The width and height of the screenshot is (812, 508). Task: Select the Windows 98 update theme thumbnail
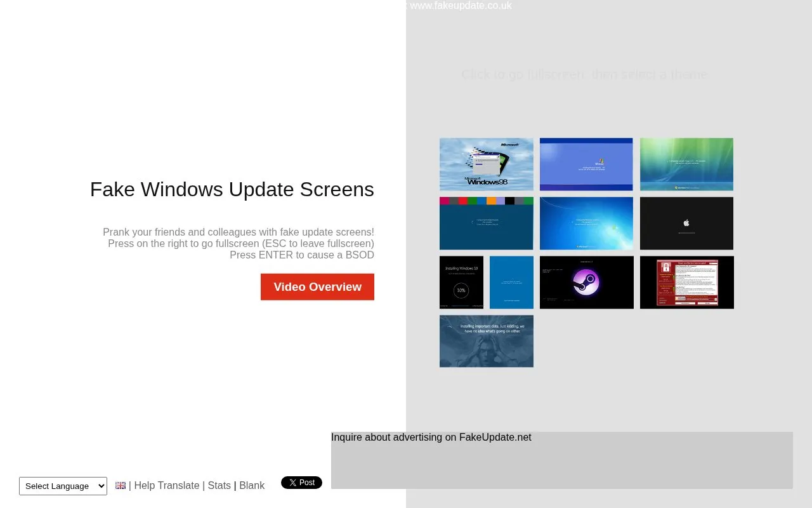pyautogui.click(x=487, y=164)
